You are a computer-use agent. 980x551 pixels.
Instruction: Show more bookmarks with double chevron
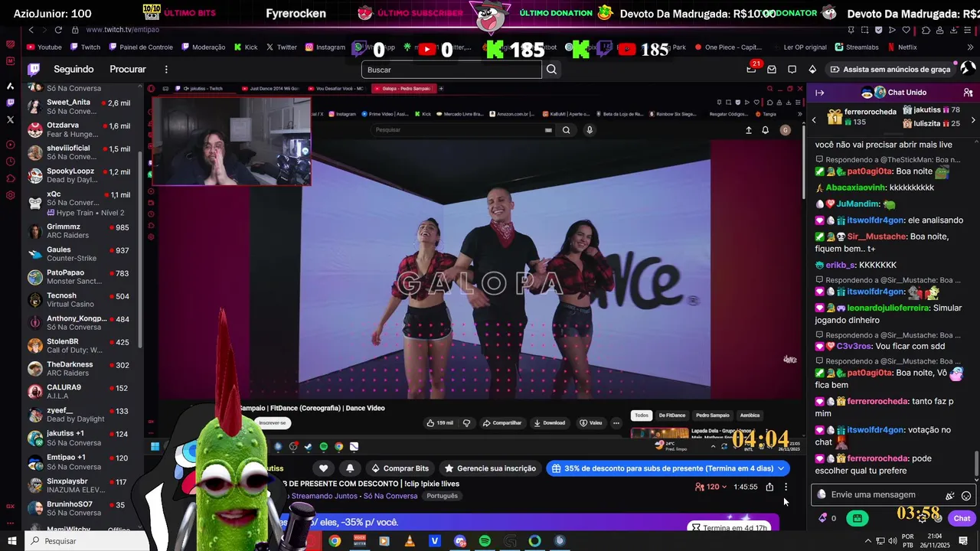click(971, 47)
